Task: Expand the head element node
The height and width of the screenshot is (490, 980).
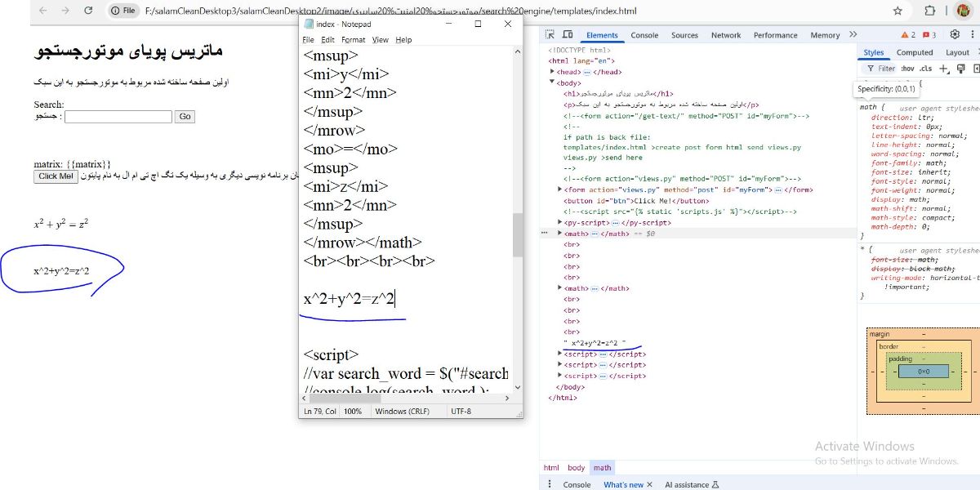Action: (x=553, y=72)
